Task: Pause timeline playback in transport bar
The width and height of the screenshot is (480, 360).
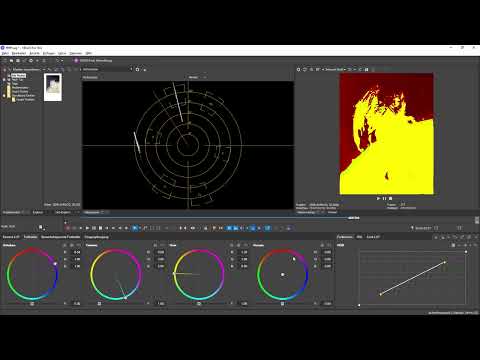Action: pos(94,228)
